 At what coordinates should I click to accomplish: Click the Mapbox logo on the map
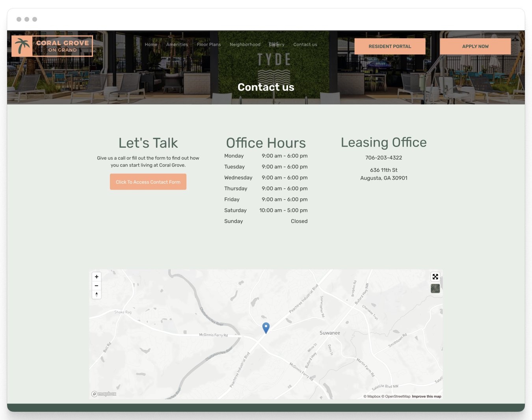(x=103, y=394)
